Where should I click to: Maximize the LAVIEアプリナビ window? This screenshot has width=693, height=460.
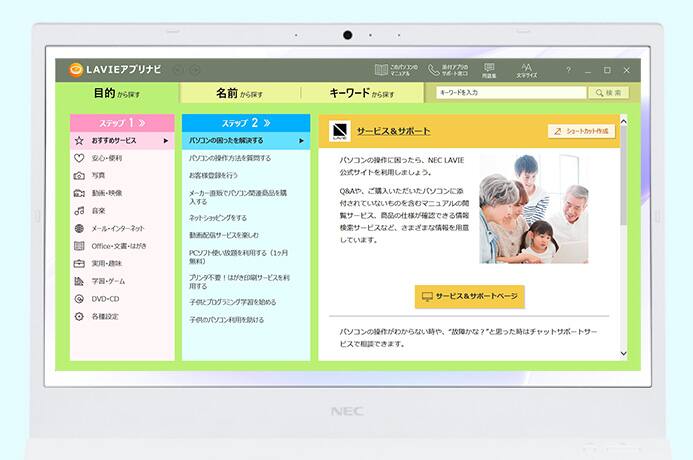[x=607, y=70]
